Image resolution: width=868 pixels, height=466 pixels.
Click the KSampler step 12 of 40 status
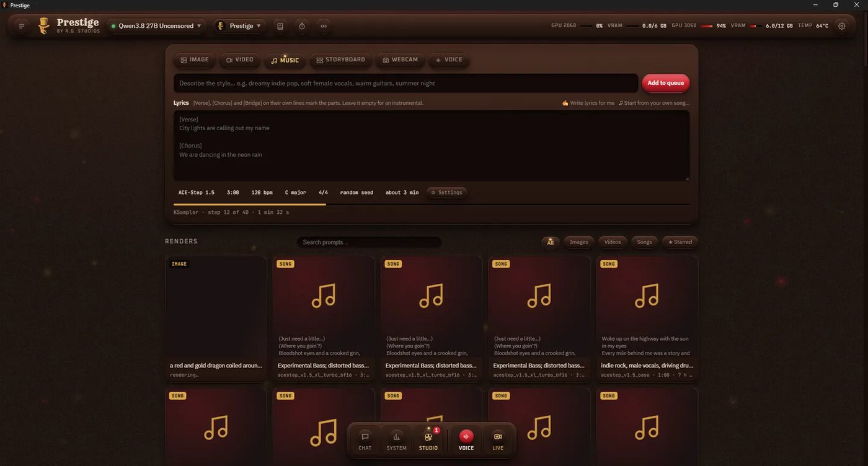pyautogui.click(x=231, y=213)
